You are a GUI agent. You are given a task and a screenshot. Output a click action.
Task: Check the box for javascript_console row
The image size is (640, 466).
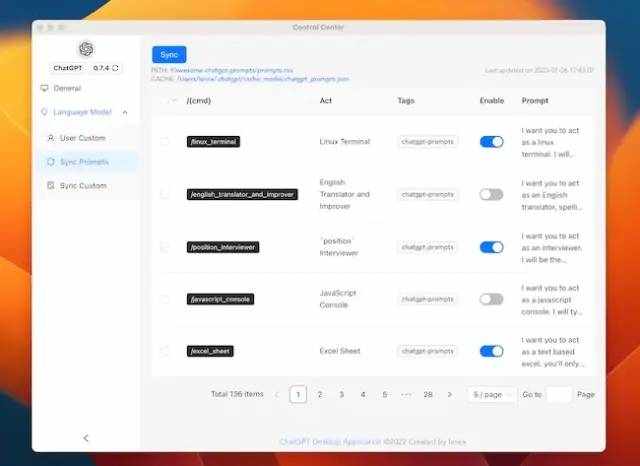pos(164,299)
